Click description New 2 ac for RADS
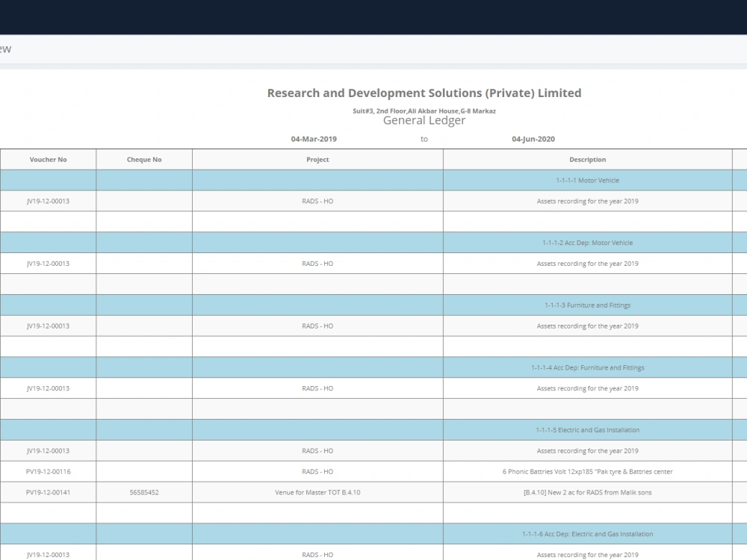The image size is (747, 560). (x=587, y=492)
